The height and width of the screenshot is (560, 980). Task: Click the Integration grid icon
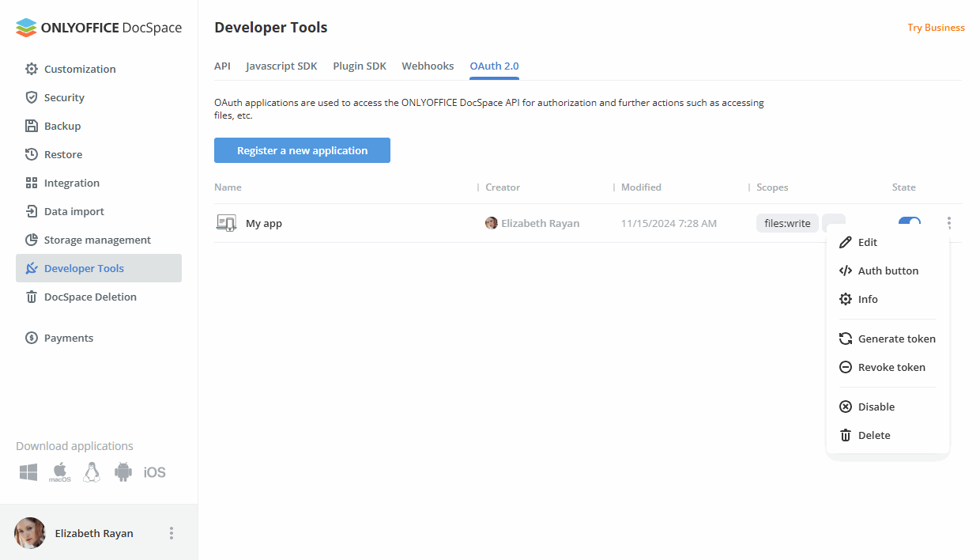[32, 183]
